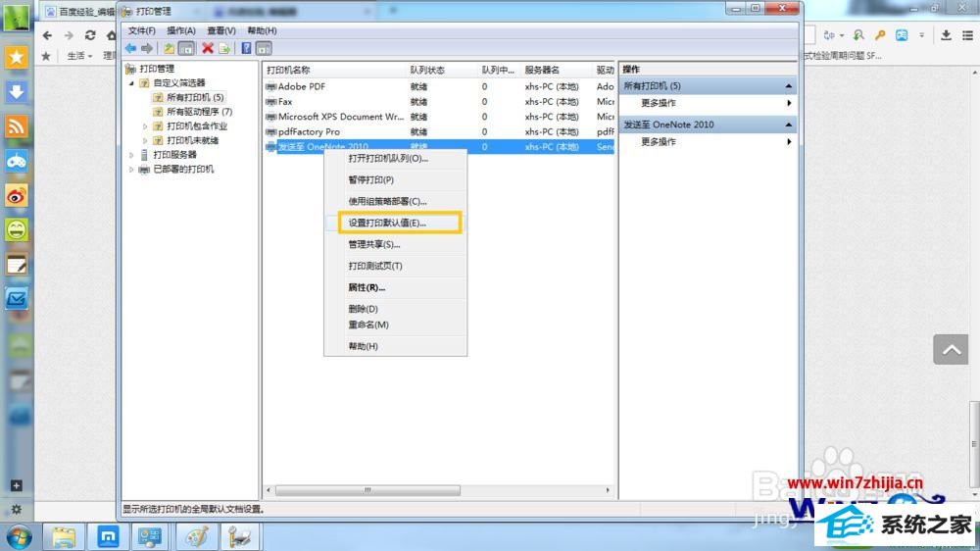Choose 打开打印机队列(O)... in context menu

tap(396, 158)
